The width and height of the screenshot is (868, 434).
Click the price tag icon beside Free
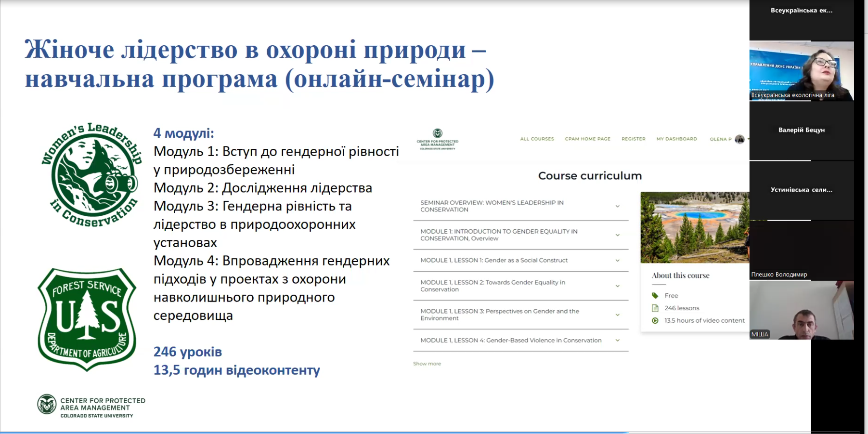tap(655, 296)
